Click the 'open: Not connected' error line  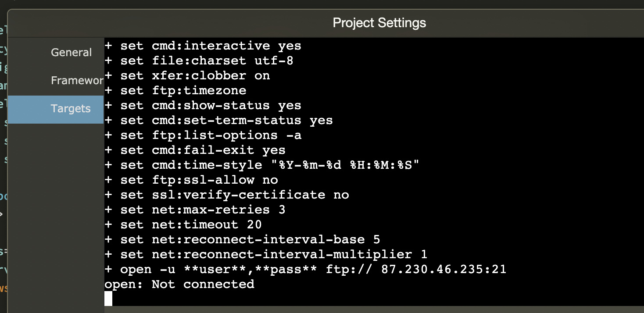(179, 284)
